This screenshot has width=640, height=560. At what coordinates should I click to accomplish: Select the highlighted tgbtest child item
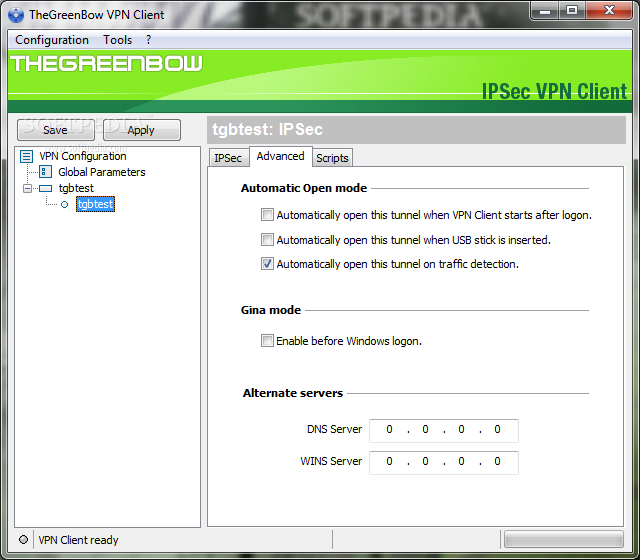[x=96, y=204]
